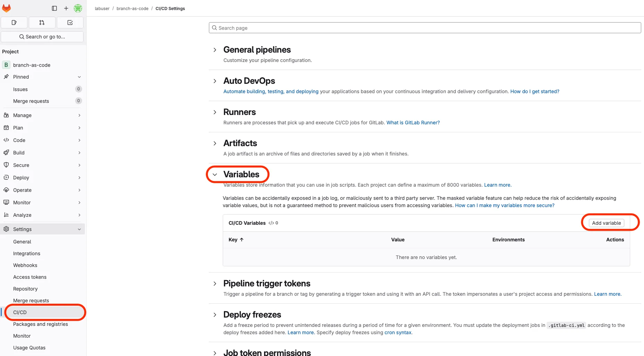This screenshot has width=644, height=356.
Task: Open the What is GitLab Runner link
Action: click(x=413, y=122)
